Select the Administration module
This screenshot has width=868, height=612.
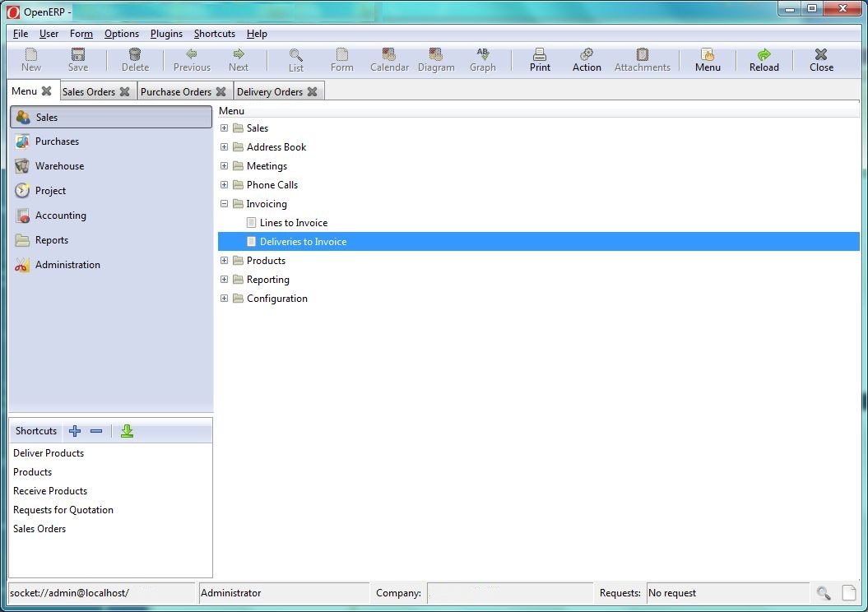[111, 265]
